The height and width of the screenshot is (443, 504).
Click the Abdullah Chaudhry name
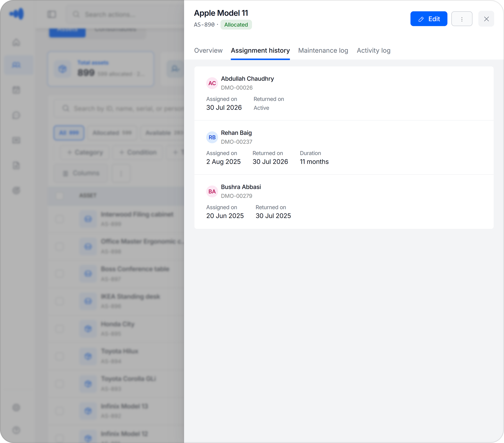(x=247, y=79)
